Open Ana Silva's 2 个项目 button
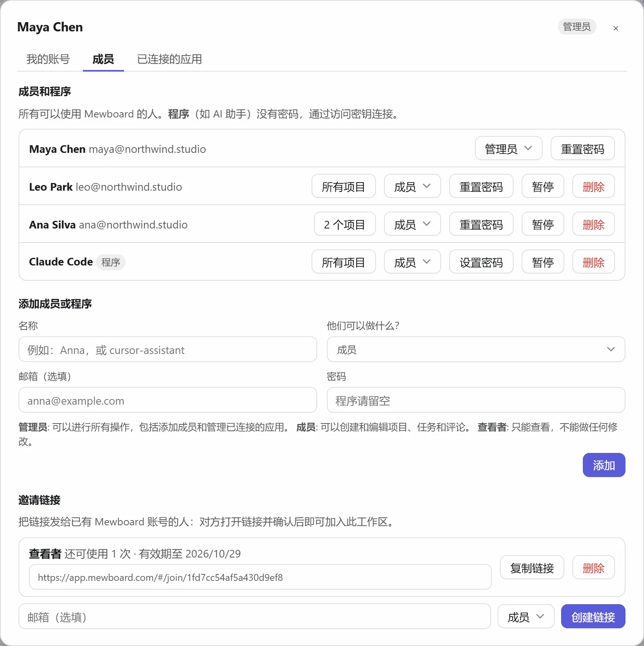 tap(345, 224)
